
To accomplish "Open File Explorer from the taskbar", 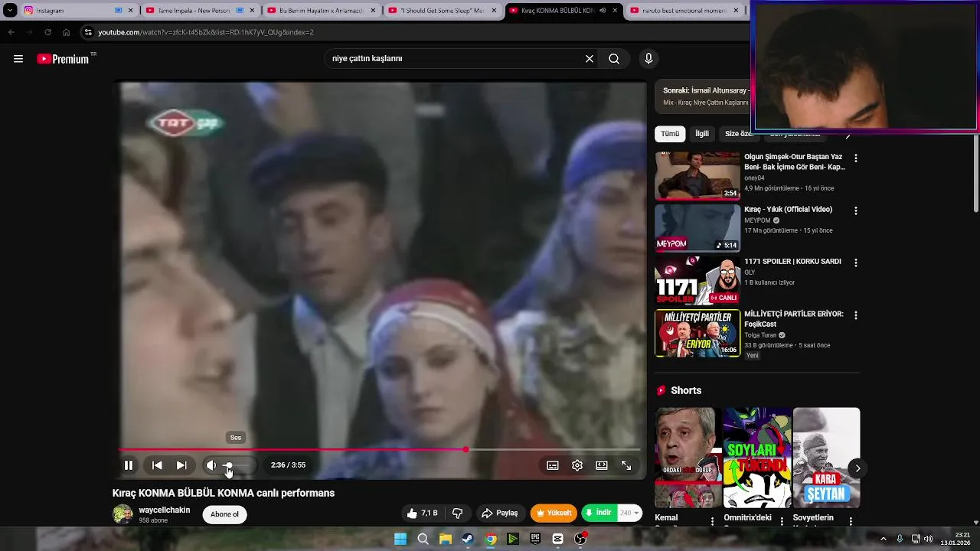I will [445, 539].
